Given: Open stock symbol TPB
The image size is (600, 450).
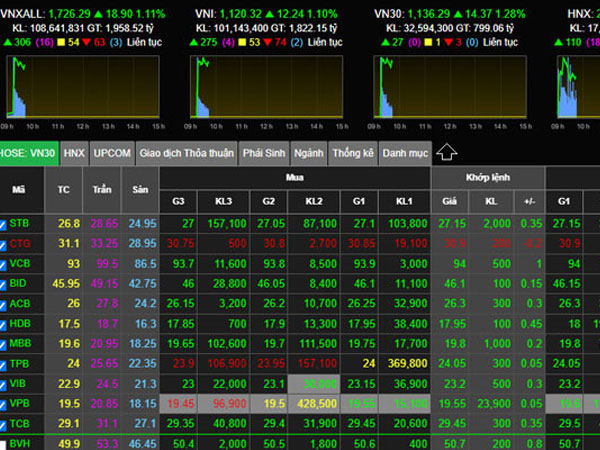Looking at the screenshot, I should 19,364.
